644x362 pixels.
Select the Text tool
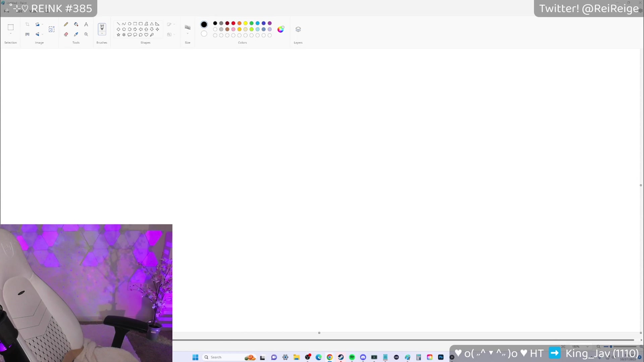[86, 24]
